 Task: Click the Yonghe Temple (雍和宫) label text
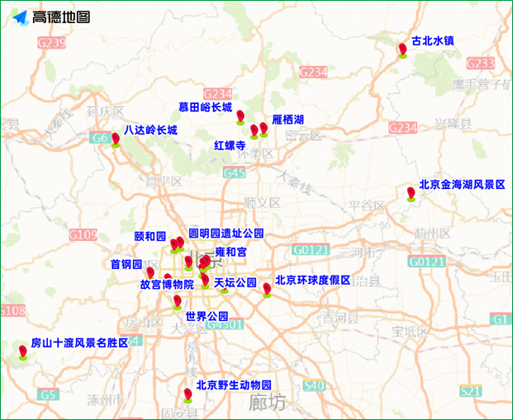[x=230, y=251]
